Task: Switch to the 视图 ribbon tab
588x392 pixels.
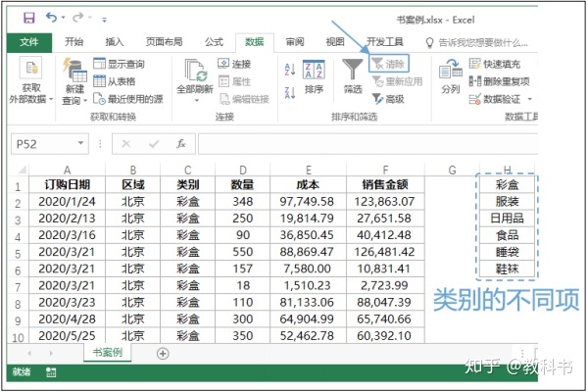Action: pyautogui.click(x=335, y=41)
